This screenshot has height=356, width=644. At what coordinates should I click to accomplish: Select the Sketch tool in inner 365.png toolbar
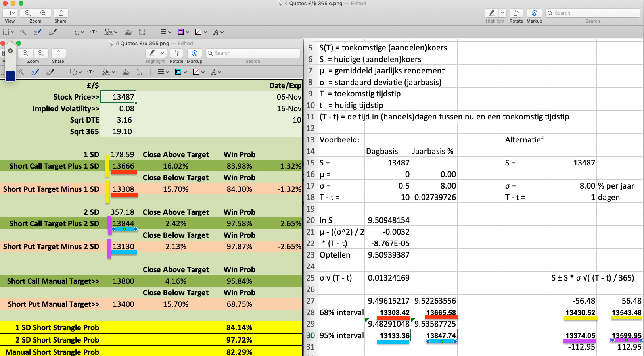[35, 72]
